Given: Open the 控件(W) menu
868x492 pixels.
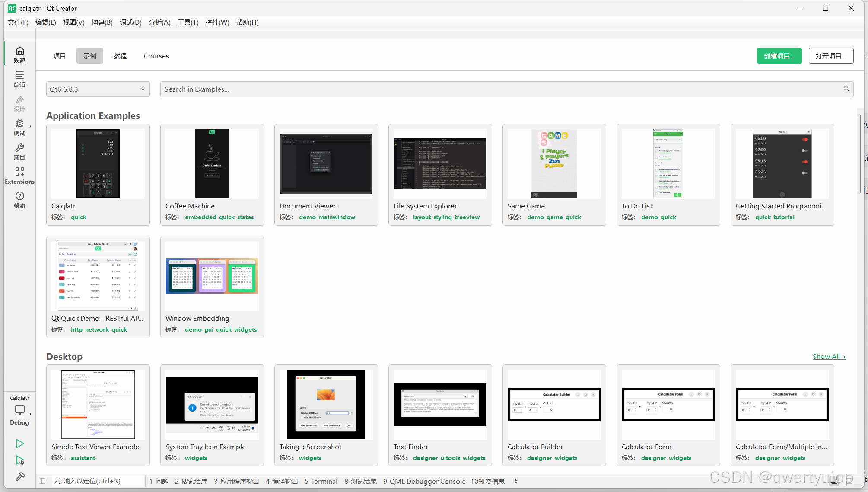Looking at the screenshot, I should (217, 22).
